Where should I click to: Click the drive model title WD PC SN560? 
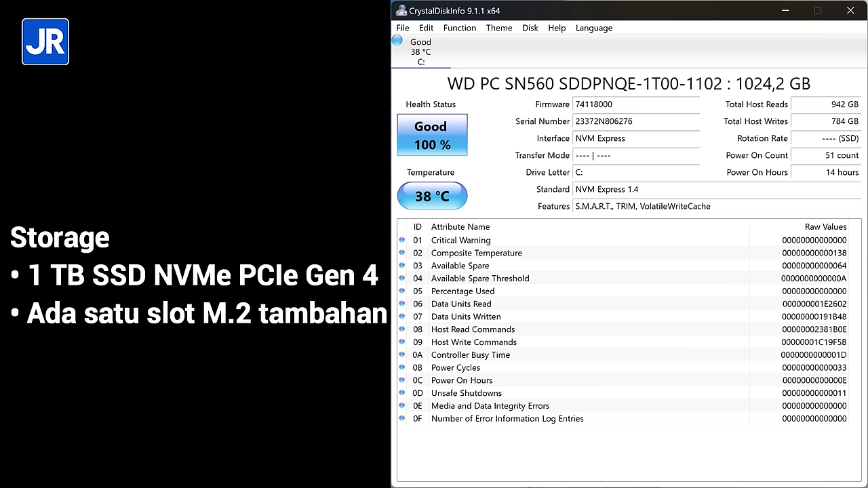click(x=629, y=83)
